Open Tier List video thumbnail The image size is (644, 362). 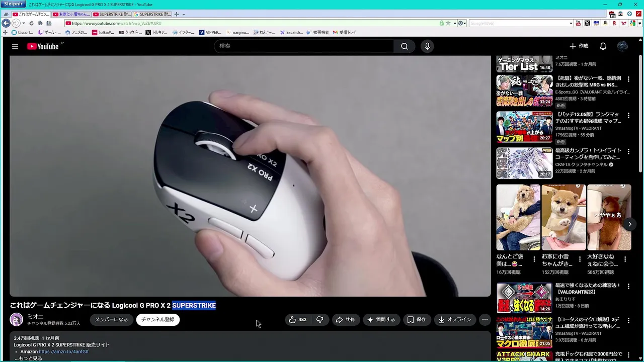(524, 64)
